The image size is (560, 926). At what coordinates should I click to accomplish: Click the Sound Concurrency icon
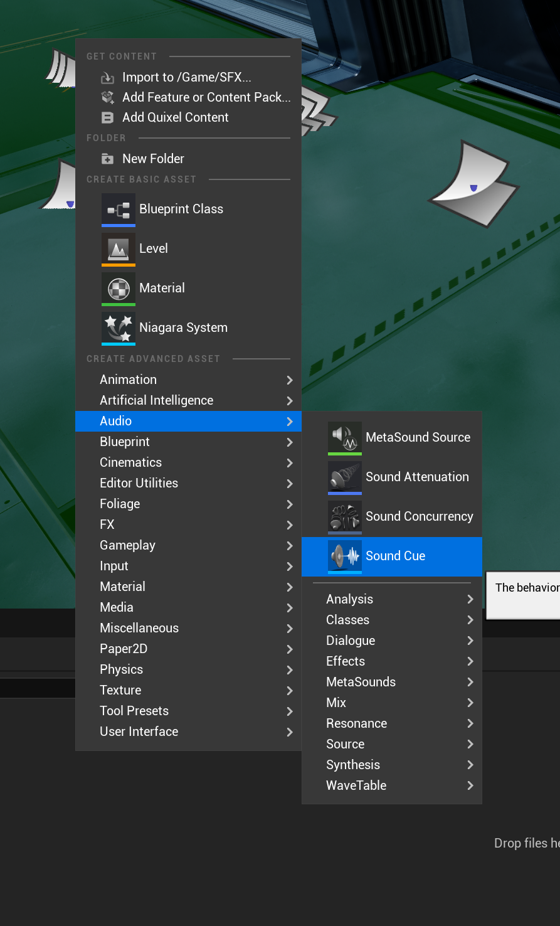click(x=345, y=517)
